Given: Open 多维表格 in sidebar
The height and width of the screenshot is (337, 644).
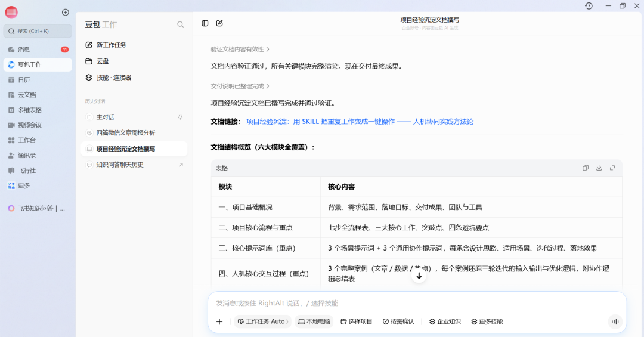Looking at the screenshot, I should coord(38,110).
